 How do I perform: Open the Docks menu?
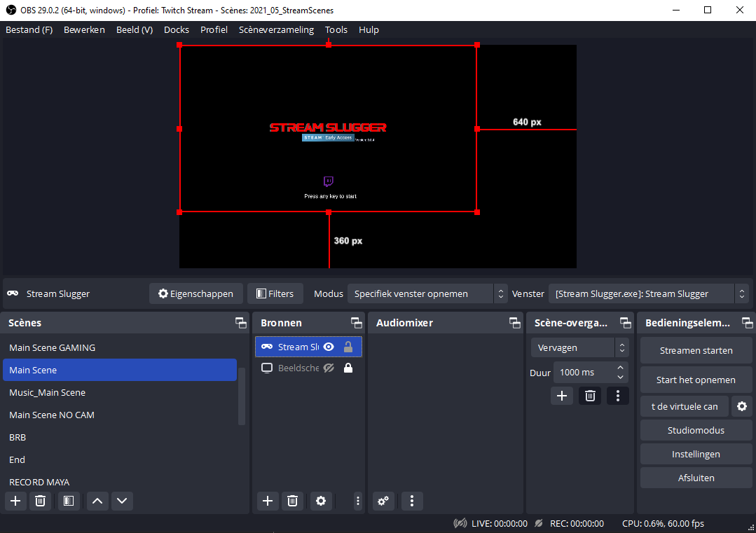pos(177,30)
